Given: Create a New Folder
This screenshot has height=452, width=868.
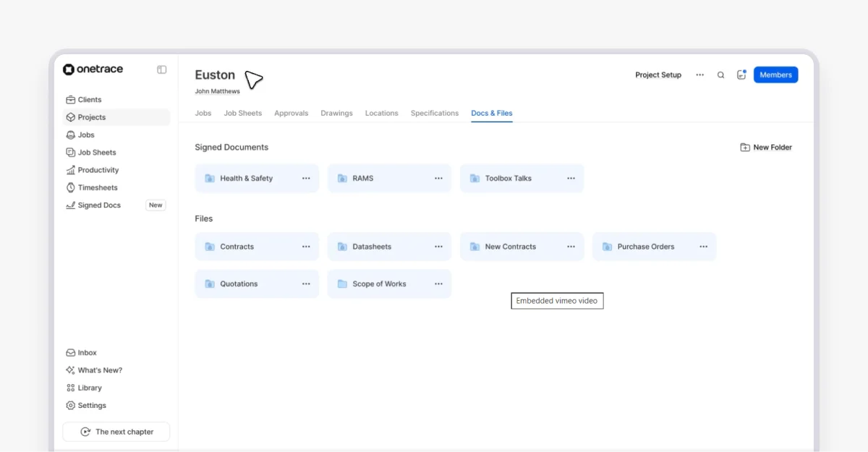Looking at the screenshot, I should tap(766, 147).
